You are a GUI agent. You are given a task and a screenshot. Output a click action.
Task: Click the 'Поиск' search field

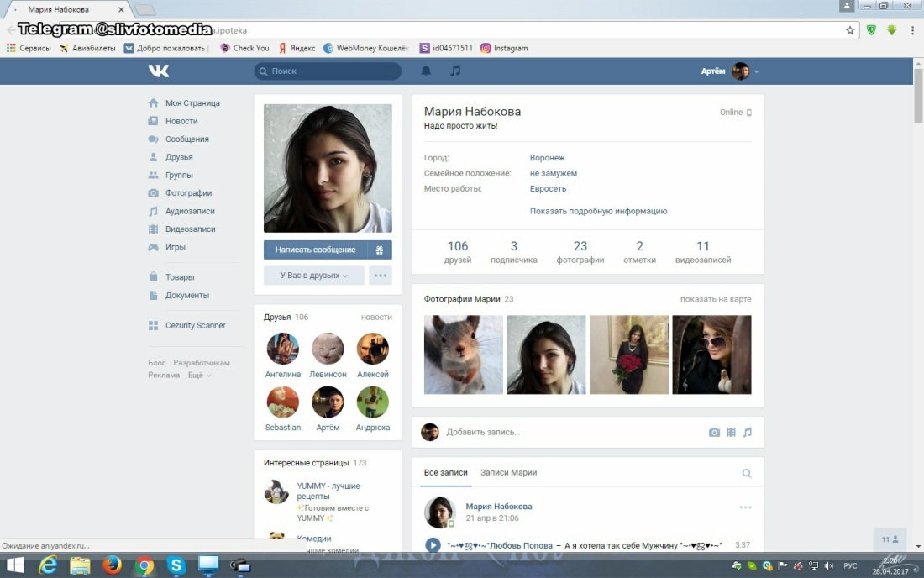click(x=328, y=71)
